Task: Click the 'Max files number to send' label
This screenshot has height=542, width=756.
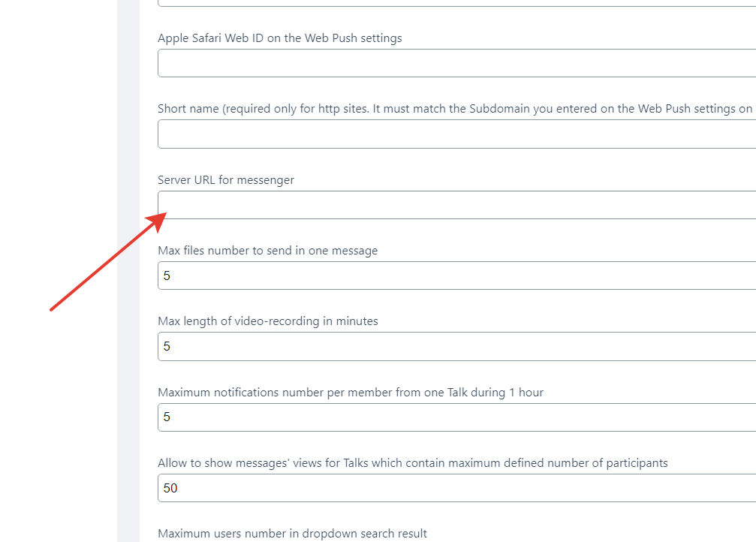Action: 267,251
